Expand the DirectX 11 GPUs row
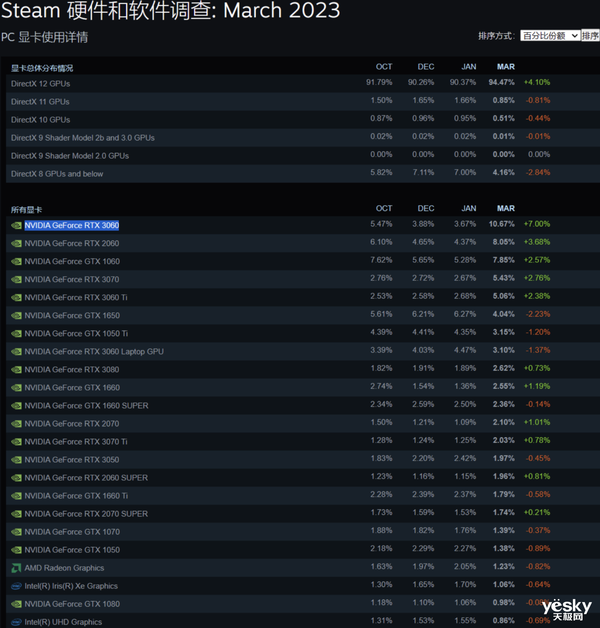 (41, 101)
